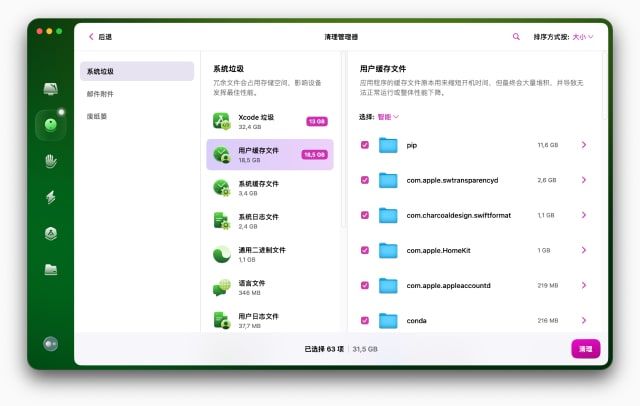The image size is (640, 406).
Task: Switch to the 废纸篓 section
Action: tap(97, 115)
